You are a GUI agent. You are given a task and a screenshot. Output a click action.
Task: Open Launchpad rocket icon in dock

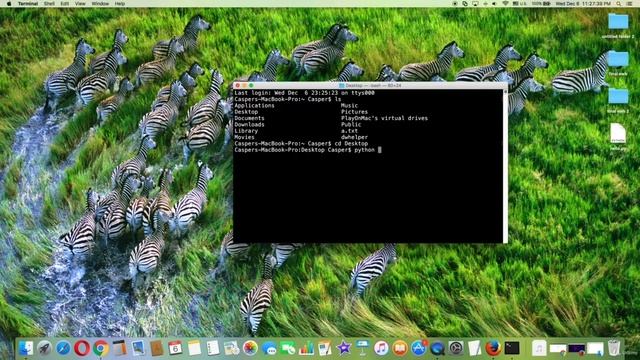tap(44, 348)
